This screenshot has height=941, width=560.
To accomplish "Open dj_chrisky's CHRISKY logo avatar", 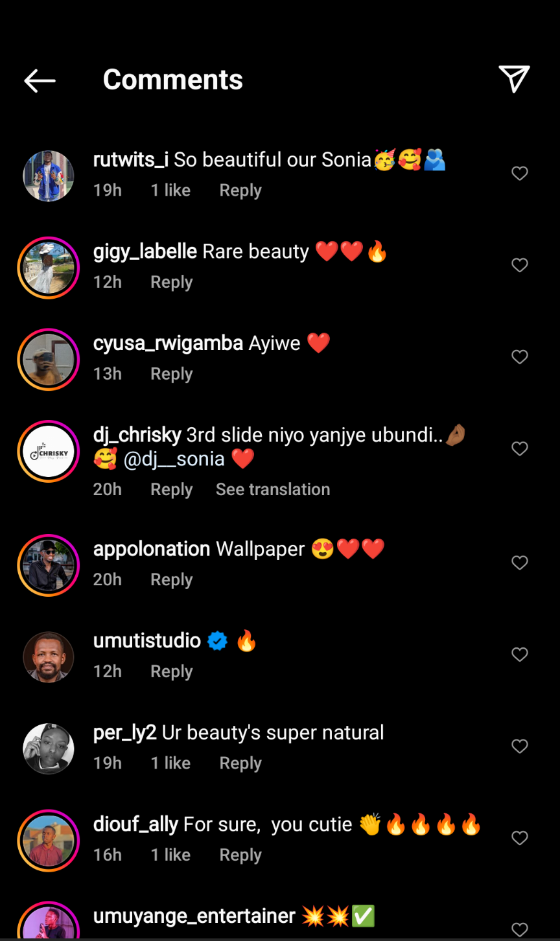I will point(49,452).
